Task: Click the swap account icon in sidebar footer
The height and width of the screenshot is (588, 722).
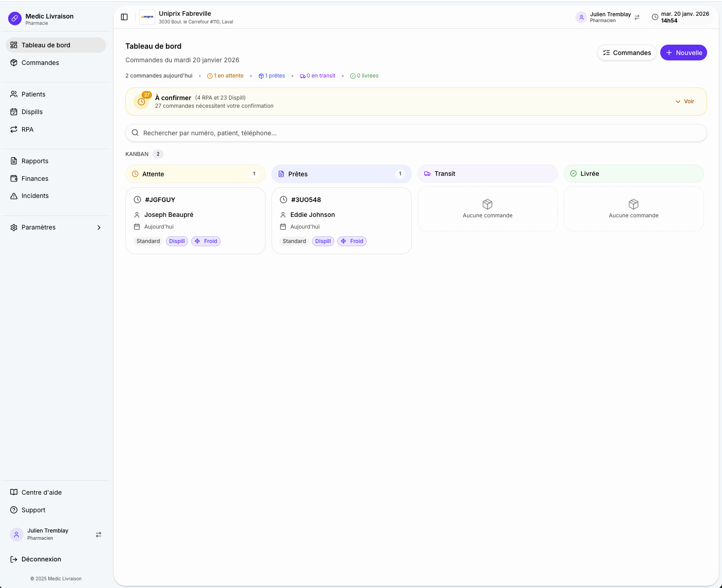Action: pos(98,534)
